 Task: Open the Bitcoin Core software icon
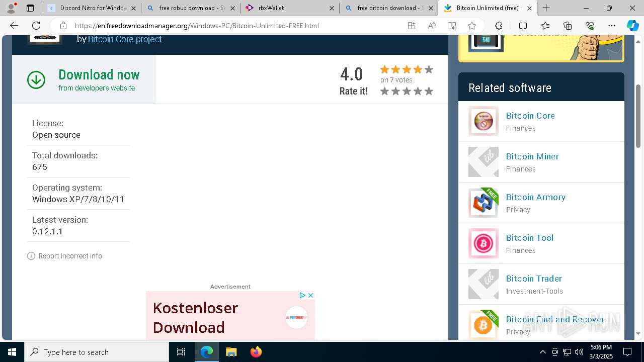point(484,121)
